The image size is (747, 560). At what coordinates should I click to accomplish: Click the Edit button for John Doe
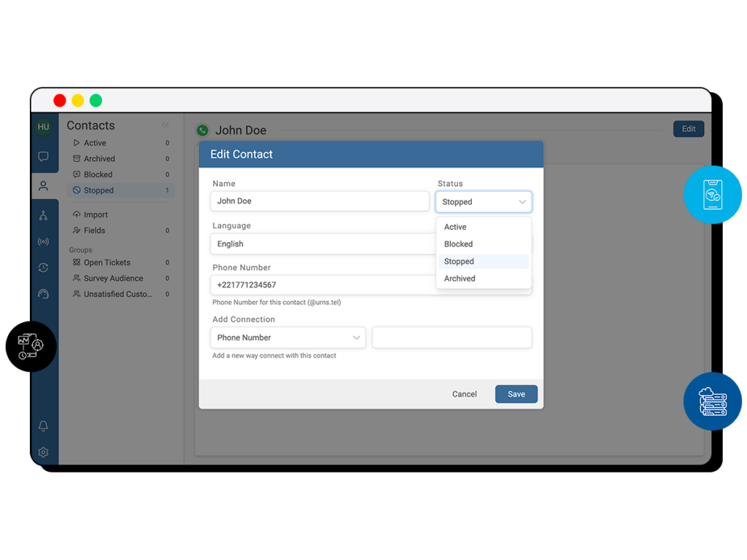pos(689,128)
